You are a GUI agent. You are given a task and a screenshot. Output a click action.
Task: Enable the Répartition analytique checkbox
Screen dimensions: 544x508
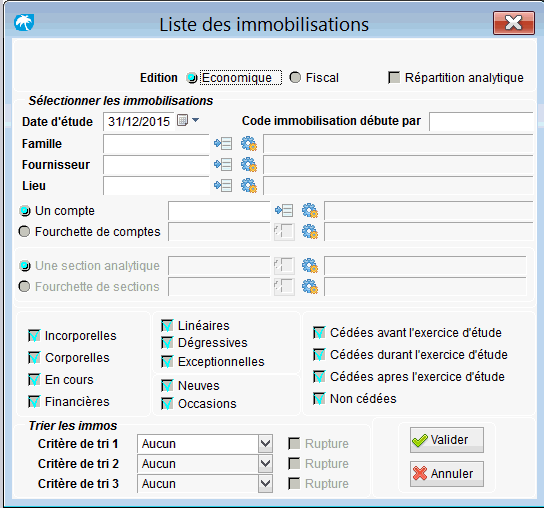click(x=394, y=77)
